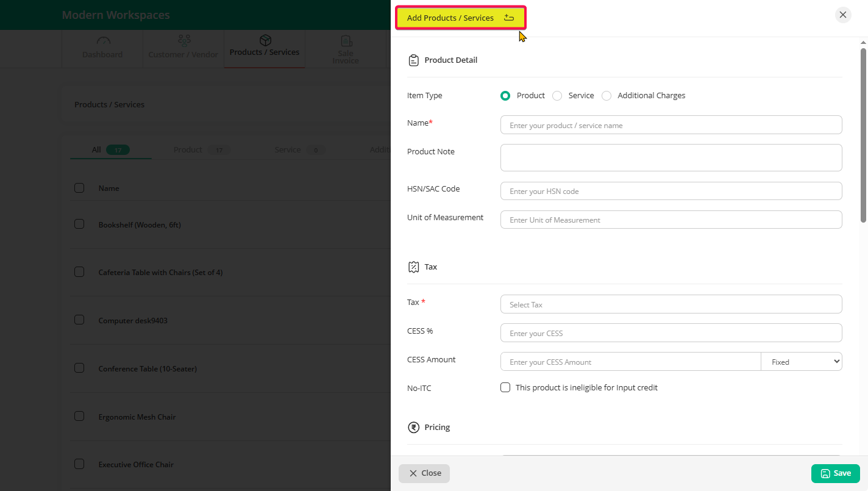Click the Pricing rupee icon
Viewport: 868px width, 491px height.
click(413, 428)
